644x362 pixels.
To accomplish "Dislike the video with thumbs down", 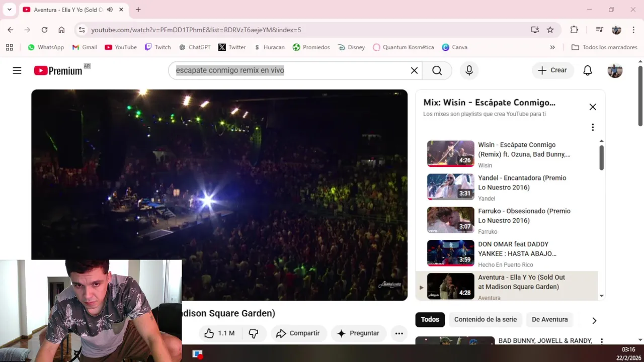I will click(x=254, y=333).
